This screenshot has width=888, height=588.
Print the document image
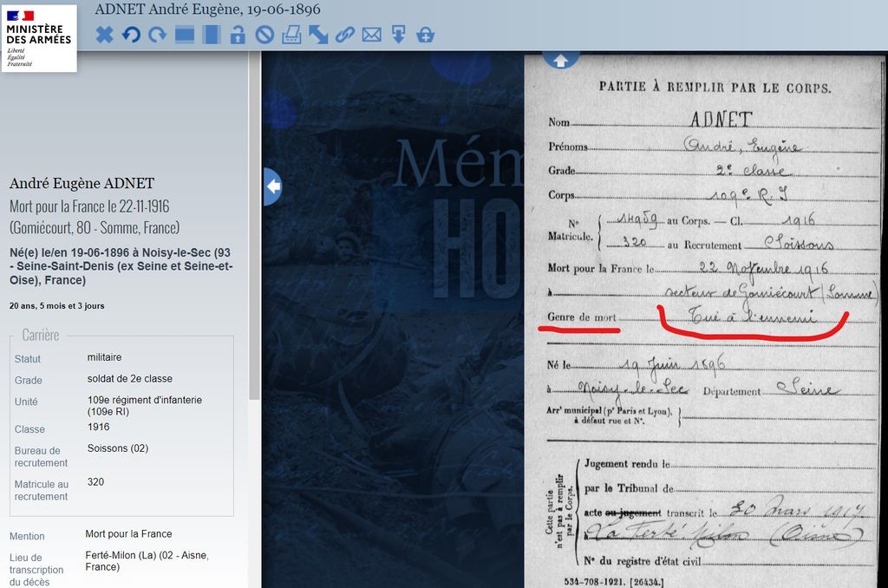click(291, 35)
